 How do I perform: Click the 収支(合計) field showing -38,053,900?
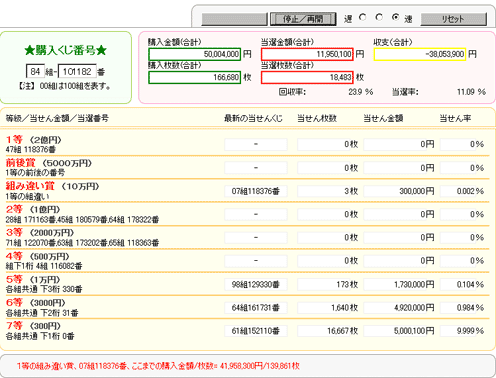(420, 54)
